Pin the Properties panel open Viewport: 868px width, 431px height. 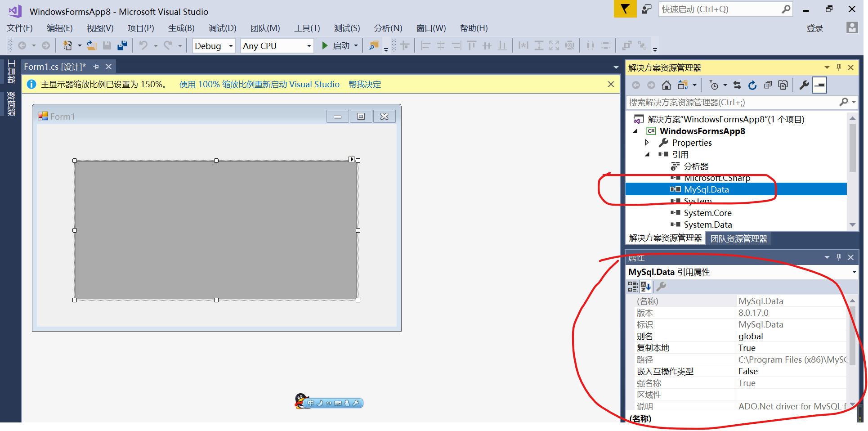(838, 257)
